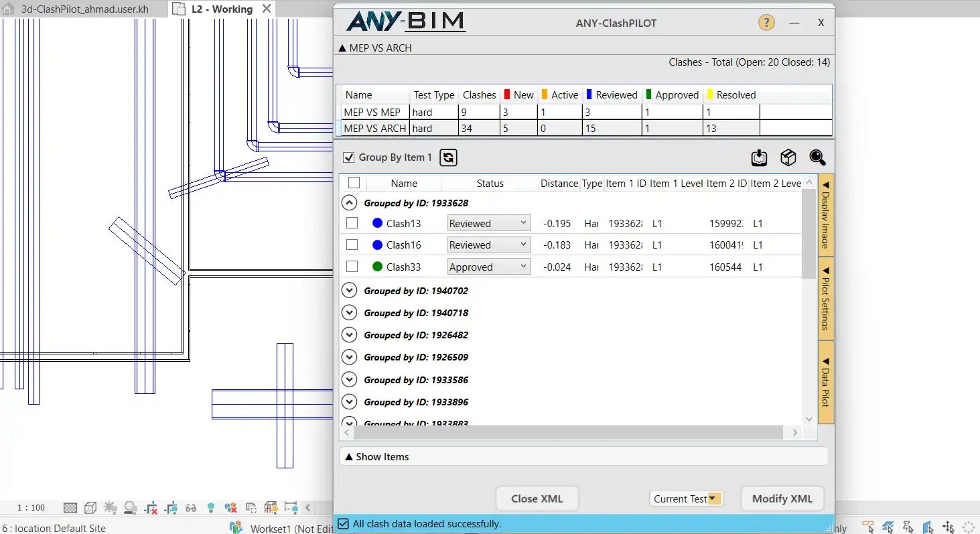Viewport: 980px width, 534px height.
Task: Click the Clash13 blue status dot
Action: pyautogui.click(x=377, y=223)
